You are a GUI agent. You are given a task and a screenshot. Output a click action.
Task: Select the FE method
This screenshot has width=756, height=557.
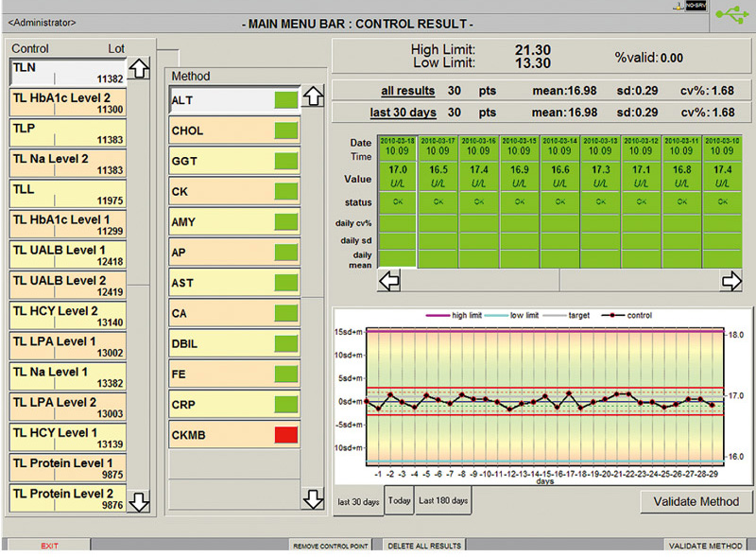[234, 374]
